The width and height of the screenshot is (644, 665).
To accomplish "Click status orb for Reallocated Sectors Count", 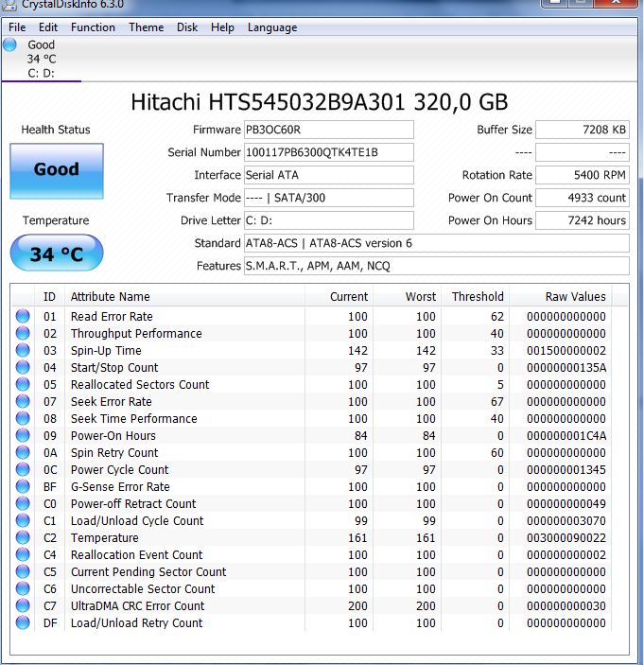I will click(x=23, y=384).
